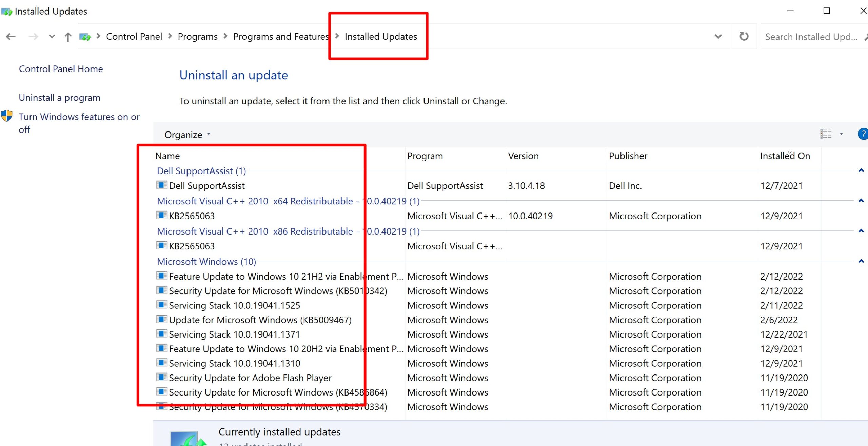The width and height of the screenshot is (868, 446).
Task: Click the icon beside Servicing Stack 10.0.19041.1525
Action: point(161,305)
